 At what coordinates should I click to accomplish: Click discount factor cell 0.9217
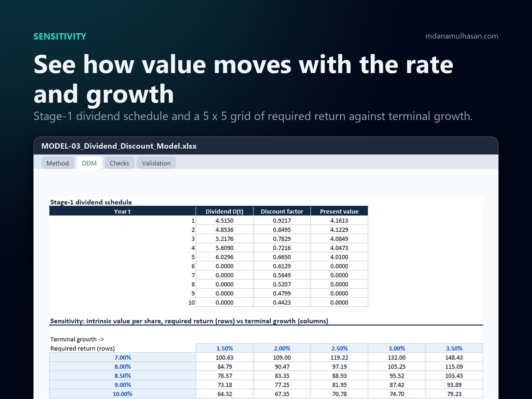pyautogui.click(x=282, y=220)
